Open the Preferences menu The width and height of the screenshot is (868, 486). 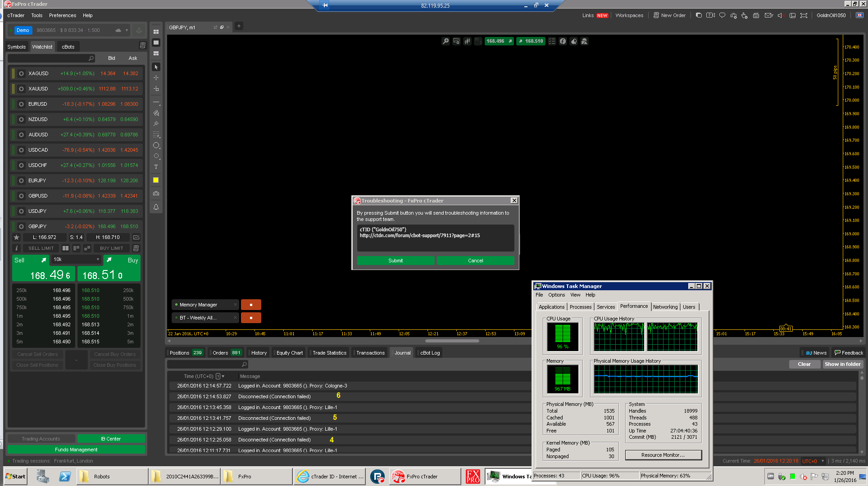pos(63,15)
